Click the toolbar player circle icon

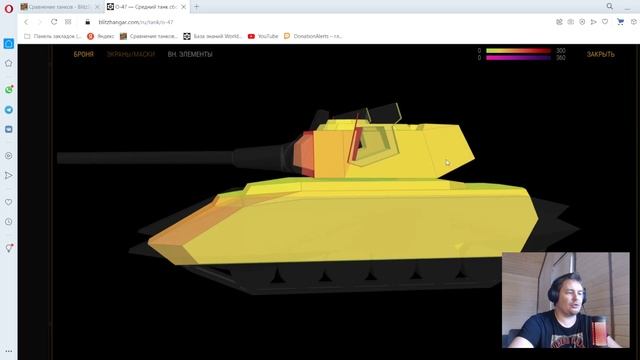click(x=582, y=22)
